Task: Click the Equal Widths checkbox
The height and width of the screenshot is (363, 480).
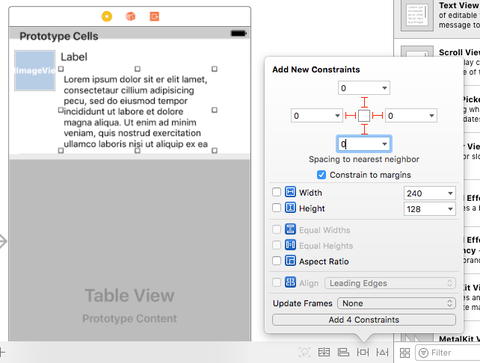Action: (x=276, y=229)
